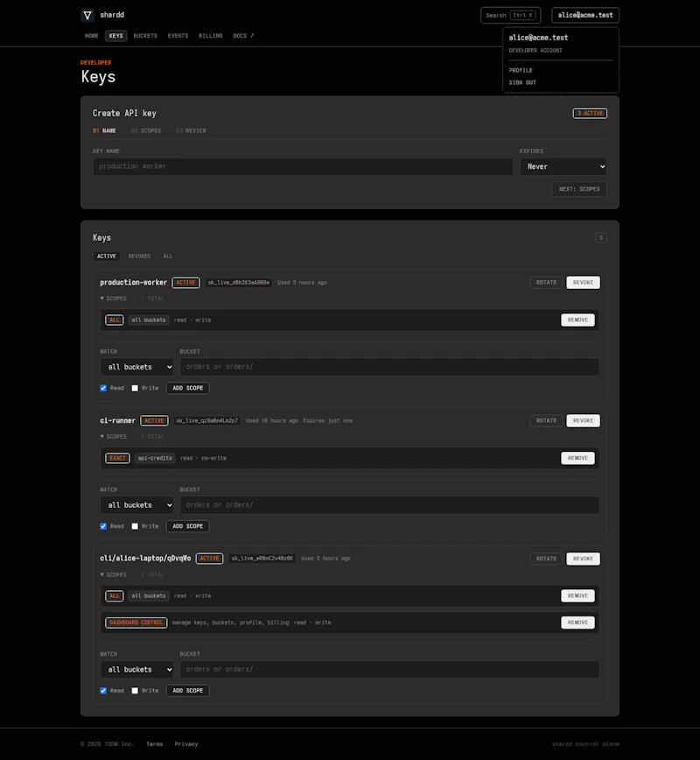Image resolution: width=700 pixels, height=760 pixels.
Task: Remove all buckets scope from production-worker
Action: click(x=577, y=320)
